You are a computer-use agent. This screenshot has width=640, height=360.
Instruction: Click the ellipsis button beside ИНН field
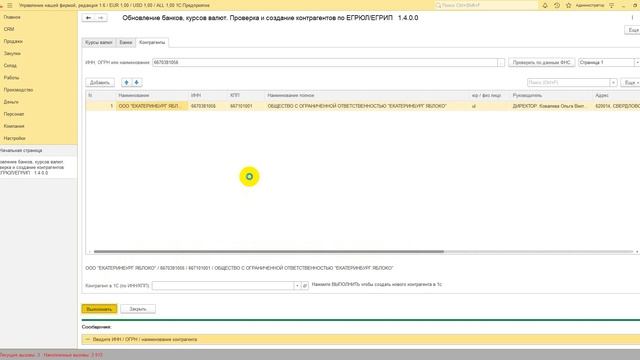501,62
